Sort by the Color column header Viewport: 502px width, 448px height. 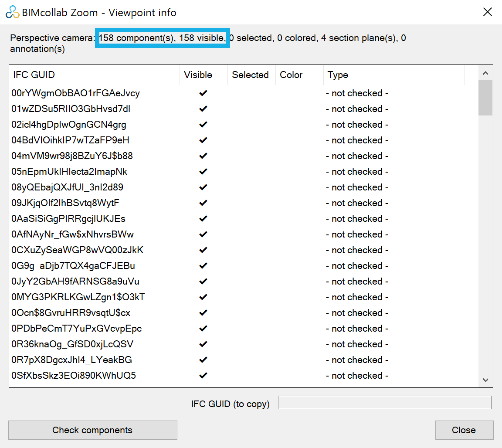pyautogui.click(x=299, y=75)
